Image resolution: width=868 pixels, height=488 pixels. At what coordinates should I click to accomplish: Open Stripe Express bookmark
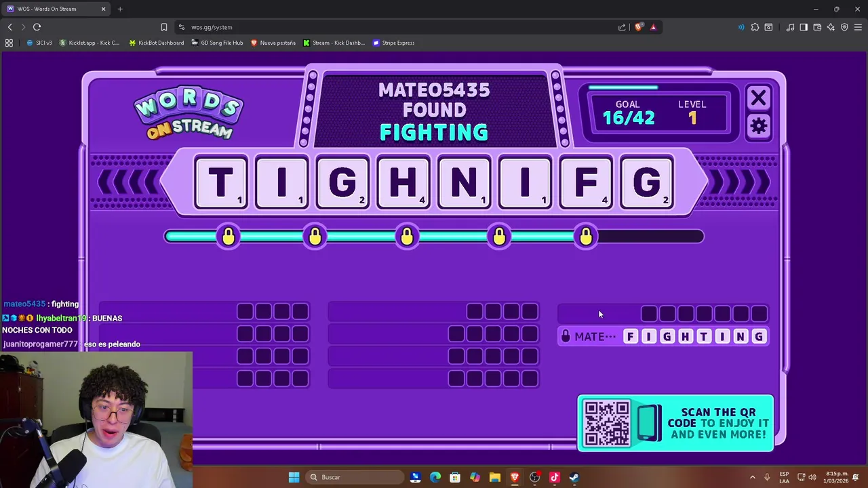click(x=394, y=43)
